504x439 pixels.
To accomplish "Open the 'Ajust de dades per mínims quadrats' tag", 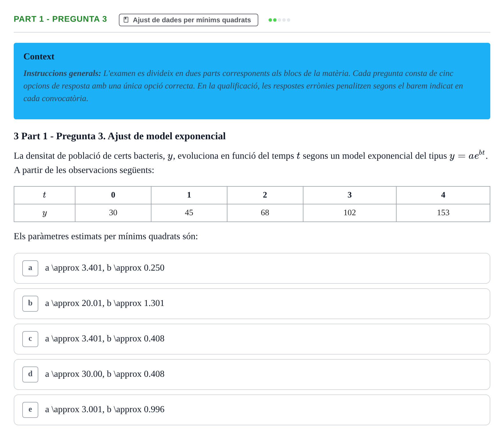I will click(189, 20).
